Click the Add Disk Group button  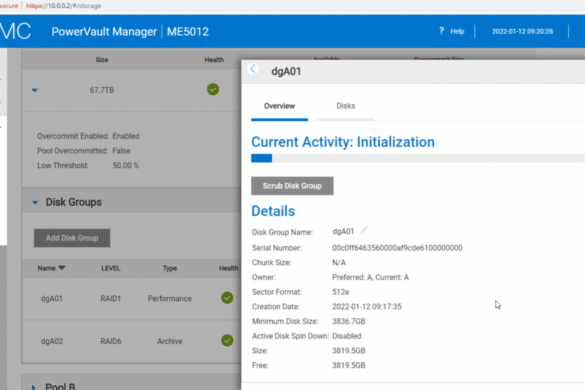point(72,238)
